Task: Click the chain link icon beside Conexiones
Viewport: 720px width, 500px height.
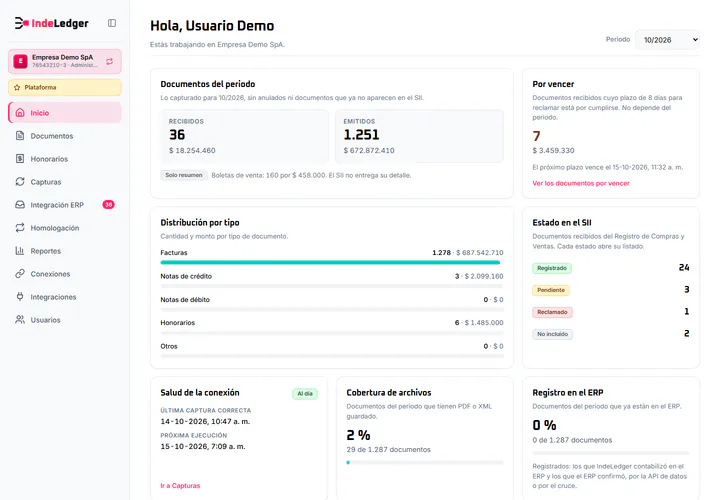Action: click(x=20, y=274)
